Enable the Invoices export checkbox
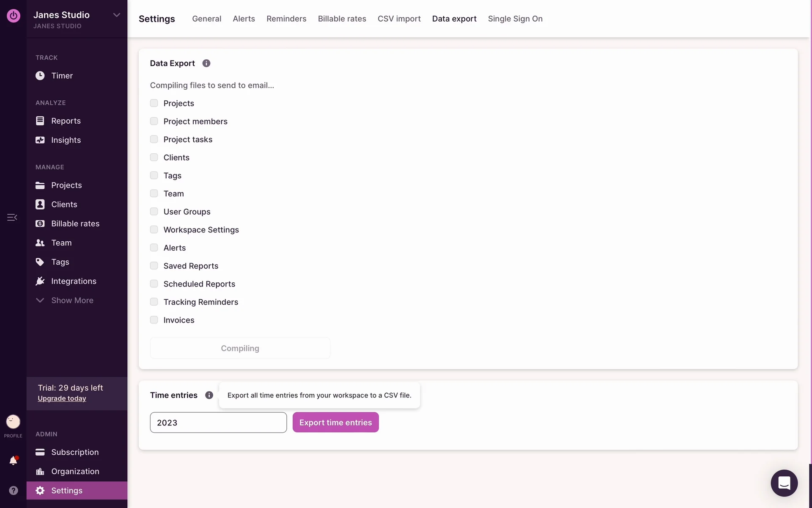Screen dimensions: 812x508 coord(154,320)
